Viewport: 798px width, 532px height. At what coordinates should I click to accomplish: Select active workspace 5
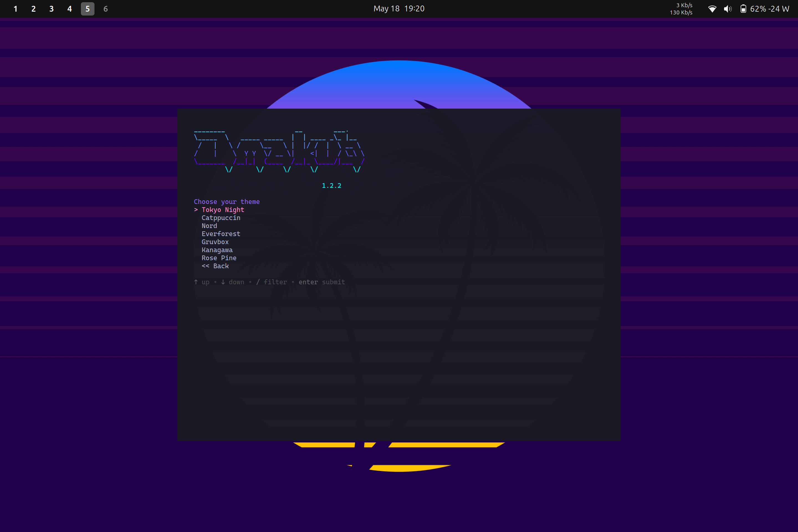point(88,9)
